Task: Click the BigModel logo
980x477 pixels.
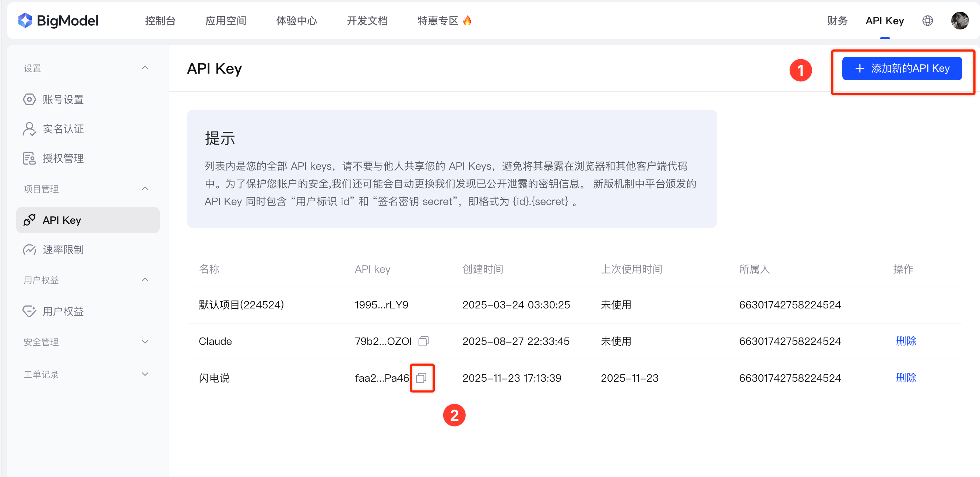Action: coord(58,21)
